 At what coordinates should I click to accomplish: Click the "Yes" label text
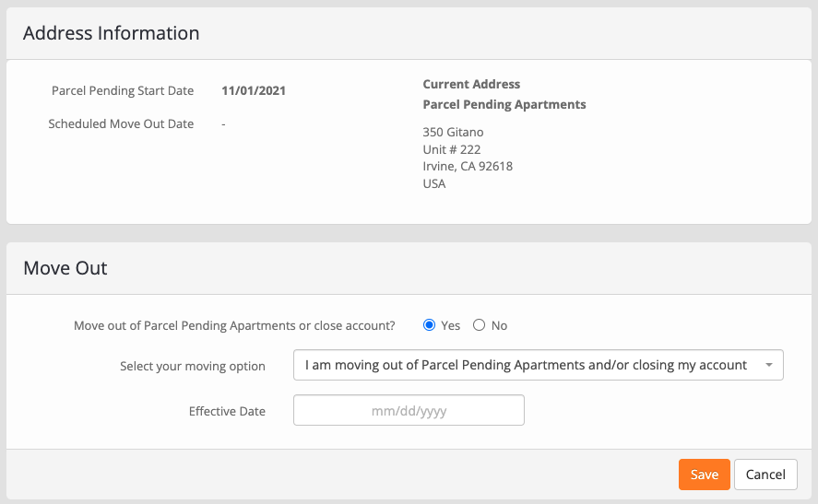pyautogui.click(x=450, y=326)
